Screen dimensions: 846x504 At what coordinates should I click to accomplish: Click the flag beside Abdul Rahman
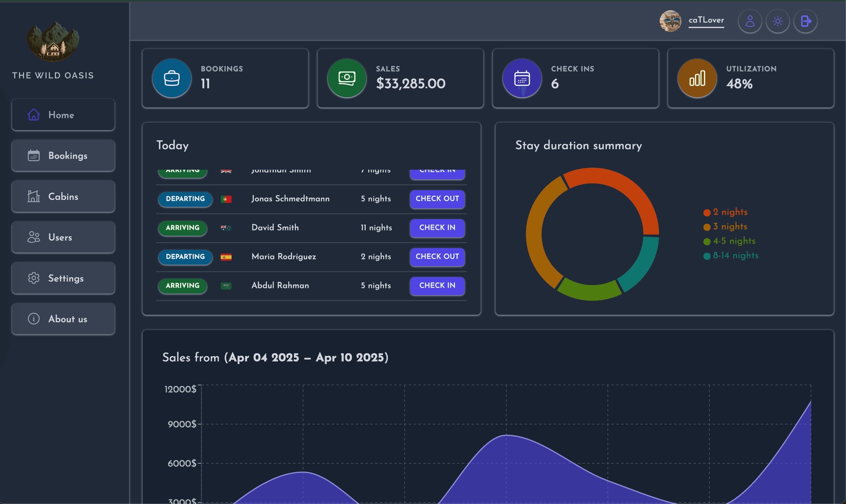(x=226, y=286)
